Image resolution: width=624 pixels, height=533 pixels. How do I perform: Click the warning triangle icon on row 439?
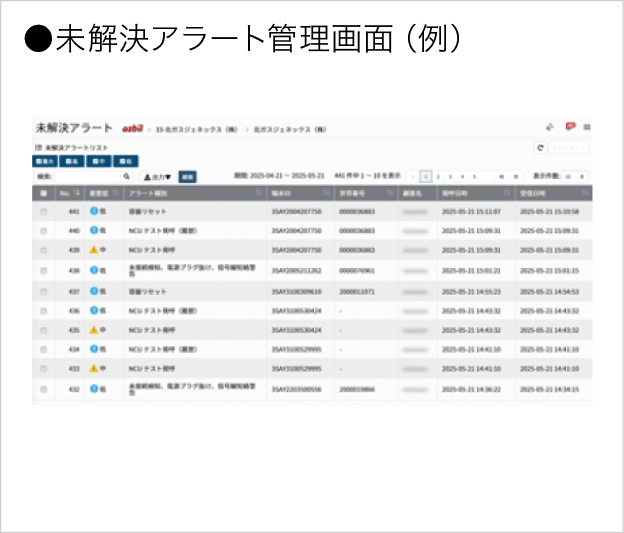pyautogui.click(x=93, y=250)
